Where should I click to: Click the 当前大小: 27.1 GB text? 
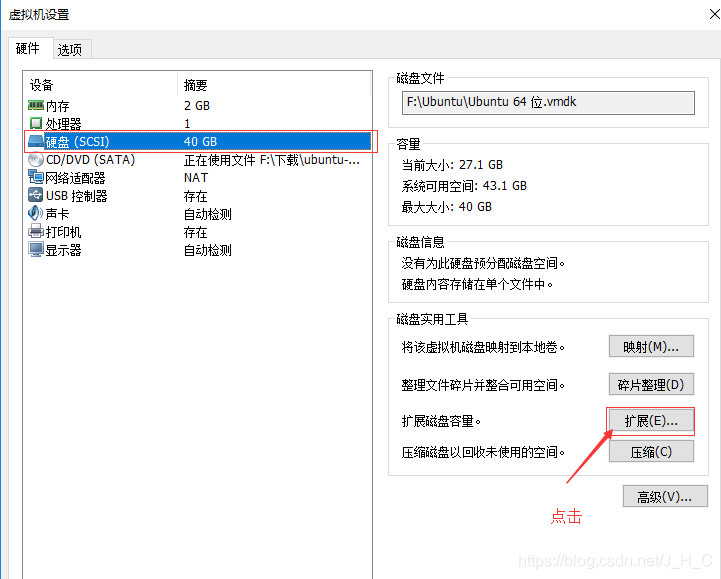coord(452,165)
